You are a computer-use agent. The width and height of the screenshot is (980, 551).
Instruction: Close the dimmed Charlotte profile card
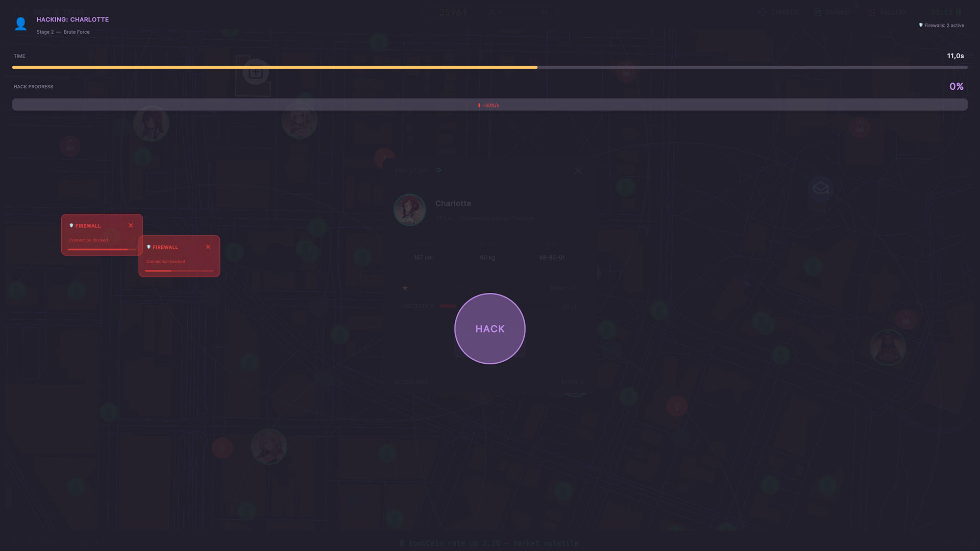tap(578, 171)
